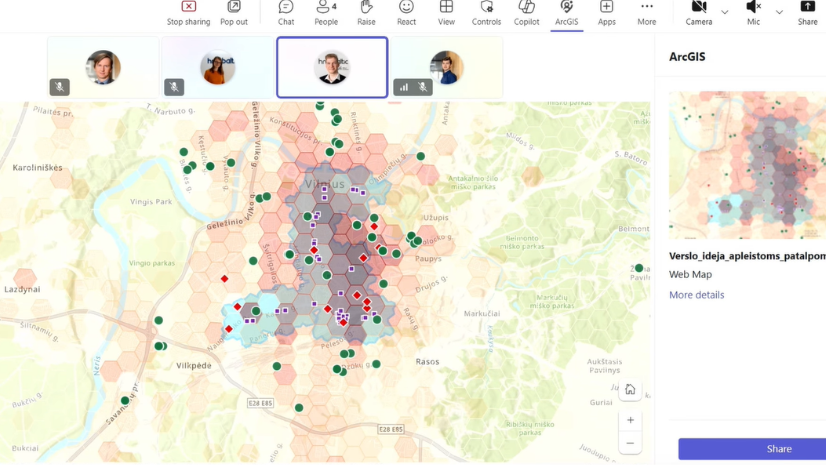Click the Verslo_ideja_apleistoms_patalpoms map title
The width and height of the screenshot is (826, 465).
tap(748, 256)
